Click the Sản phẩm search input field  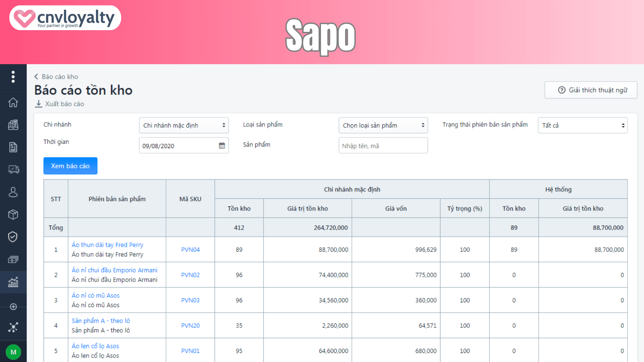(x=383, y=145)
